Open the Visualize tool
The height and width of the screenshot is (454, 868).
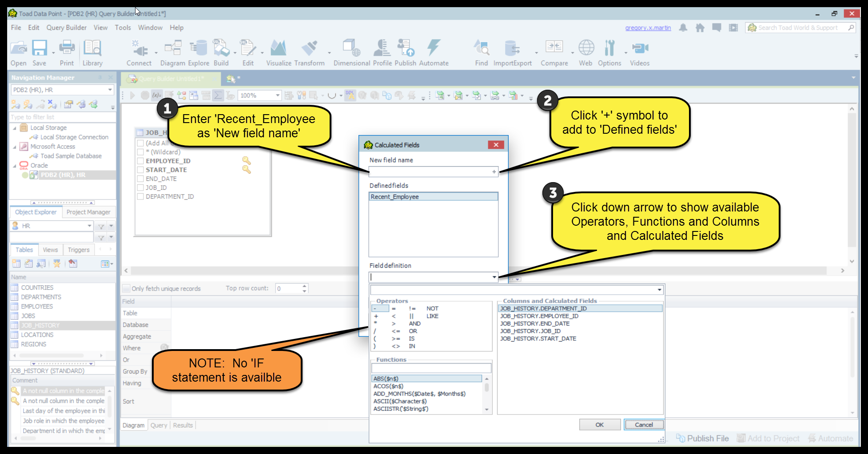coord(279,52)
